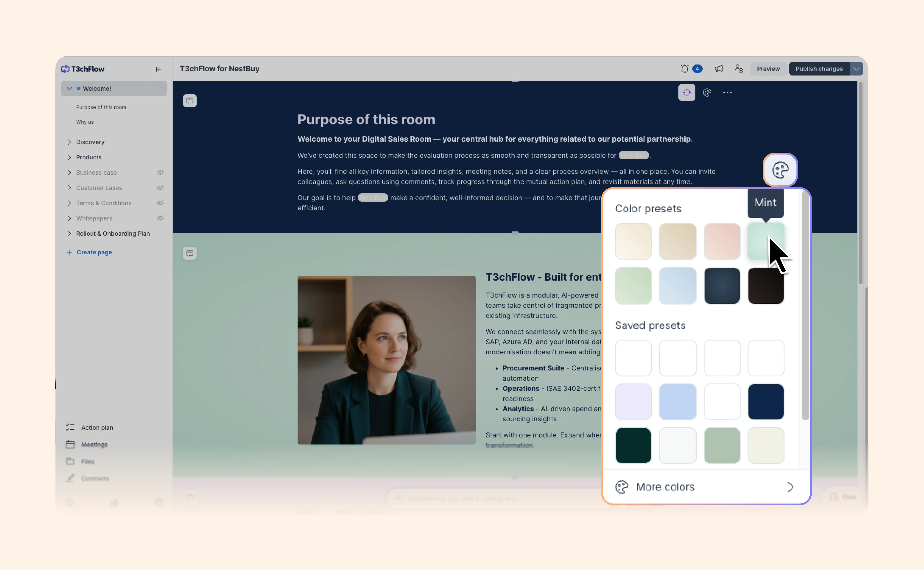The width and height of the screenshot is (924, 570).
Task: Select the cream color preset
Action: 633,241
